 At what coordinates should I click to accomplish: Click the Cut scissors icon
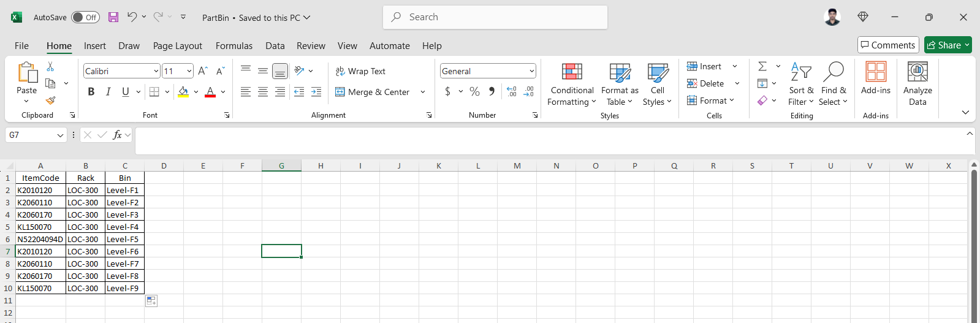coord(50,66)
